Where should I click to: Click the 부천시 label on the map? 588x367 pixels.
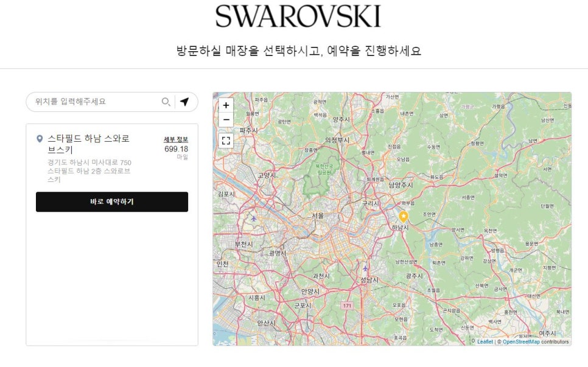click(x=243, y=244)
